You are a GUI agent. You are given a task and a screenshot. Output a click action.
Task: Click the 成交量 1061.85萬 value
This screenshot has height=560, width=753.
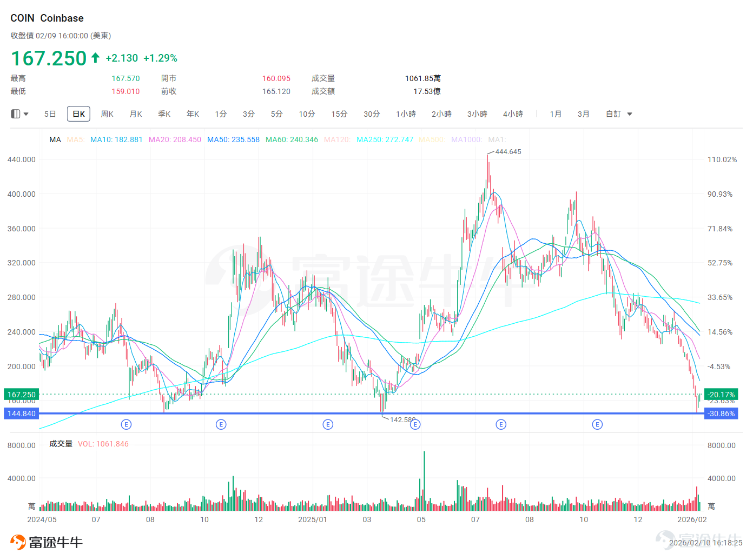click(x=423, y=78)
